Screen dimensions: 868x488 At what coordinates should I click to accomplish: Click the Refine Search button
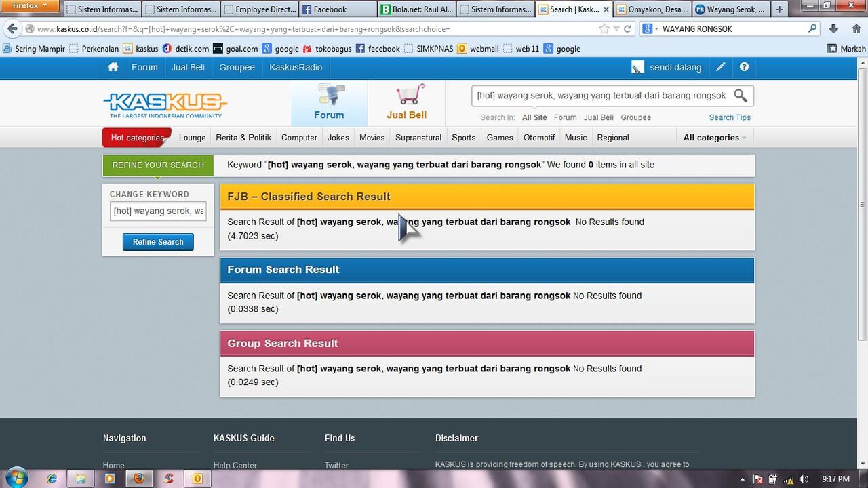click(158, 242)
